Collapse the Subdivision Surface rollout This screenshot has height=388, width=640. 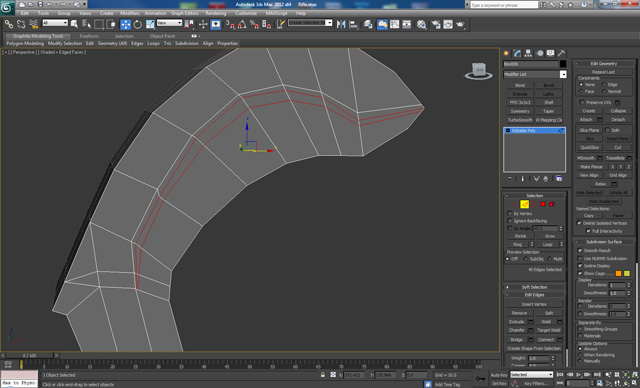604,242
